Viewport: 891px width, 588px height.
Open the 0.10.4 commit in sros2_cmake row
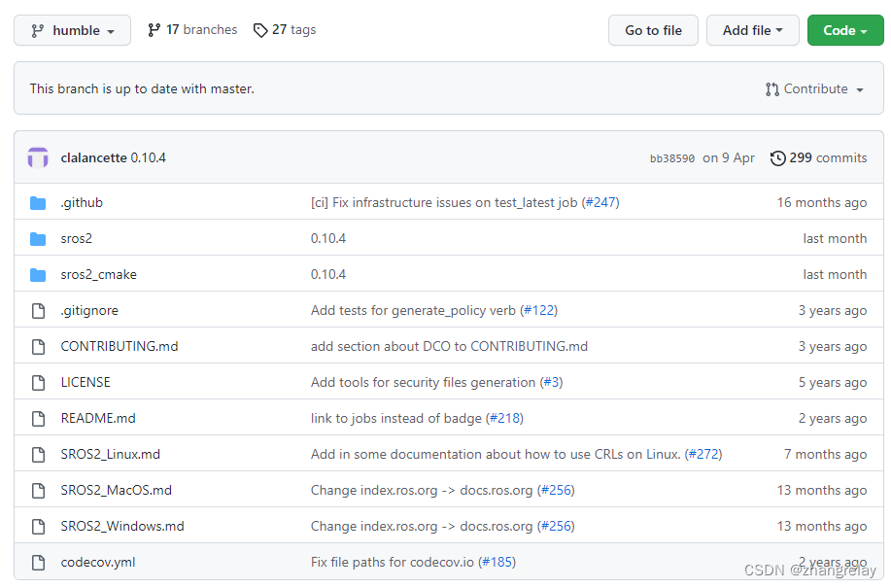pos(327,275)
